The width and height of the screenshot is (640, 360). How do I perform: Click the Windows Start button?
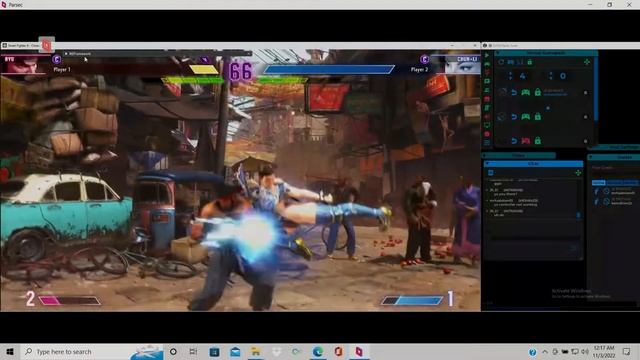click(10, 351)
